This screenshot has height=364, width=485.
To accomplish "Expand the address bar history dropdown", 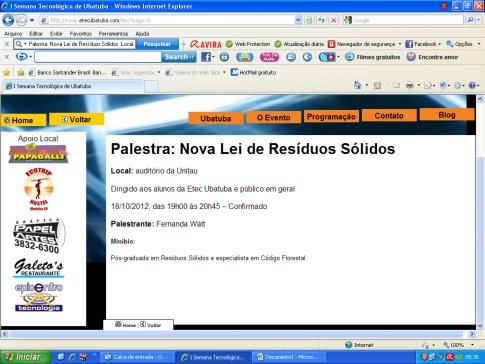I will pos(298,20).
